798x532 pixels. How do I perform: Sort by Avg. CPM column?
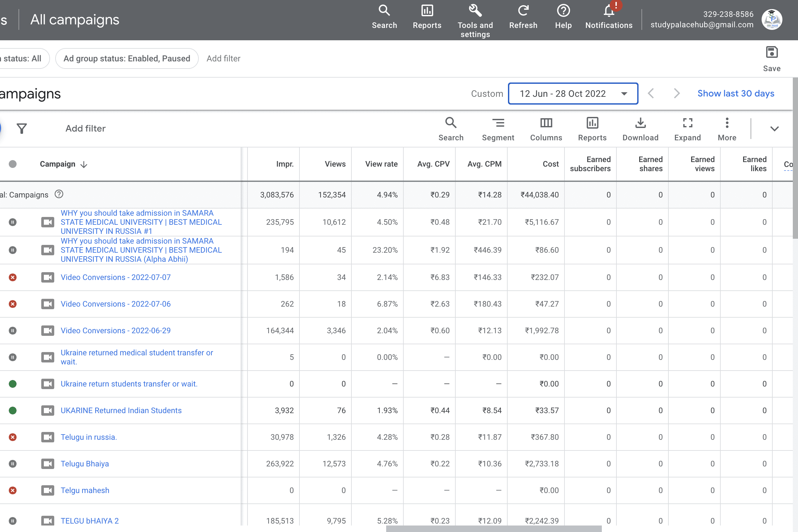point(484,164)
